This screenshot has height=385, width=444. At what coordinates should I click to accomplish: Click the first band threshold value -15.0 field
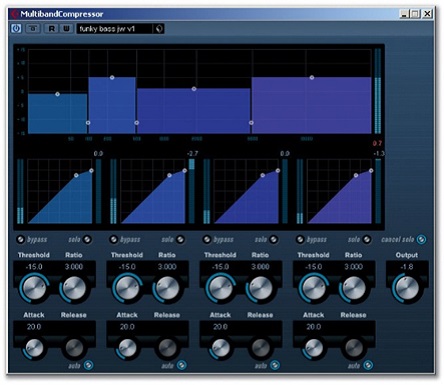coord(34,267)
